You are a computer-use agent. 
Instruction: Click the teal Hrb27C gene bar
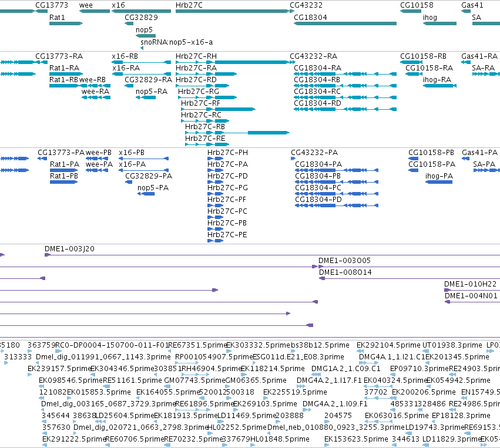tap(232, 11)
